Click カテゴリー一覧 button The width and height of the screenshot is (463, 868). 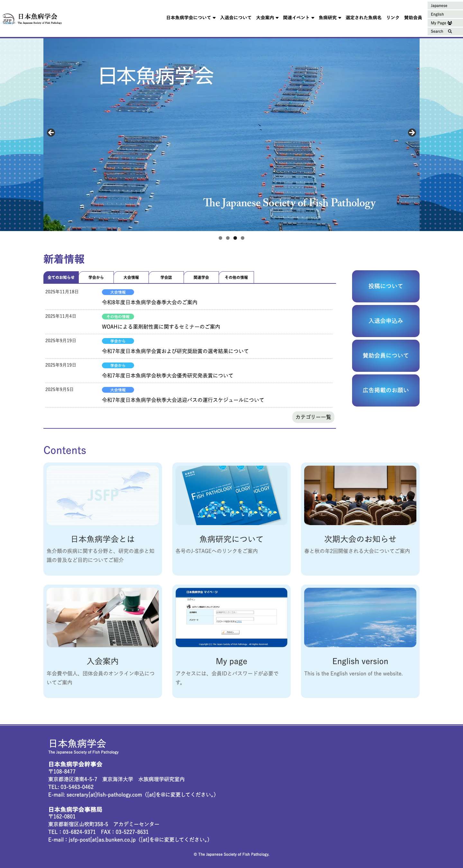click(x=313, y=417)
